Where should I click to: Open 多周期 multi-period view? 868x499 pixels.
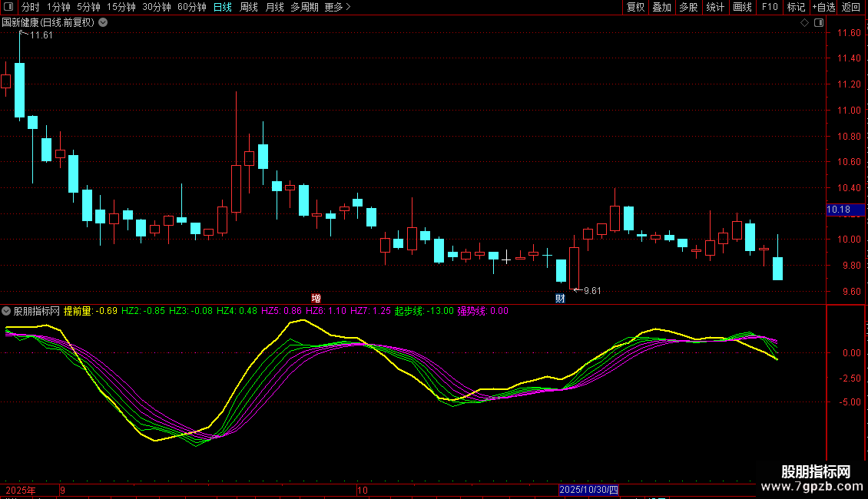[304, 7]
